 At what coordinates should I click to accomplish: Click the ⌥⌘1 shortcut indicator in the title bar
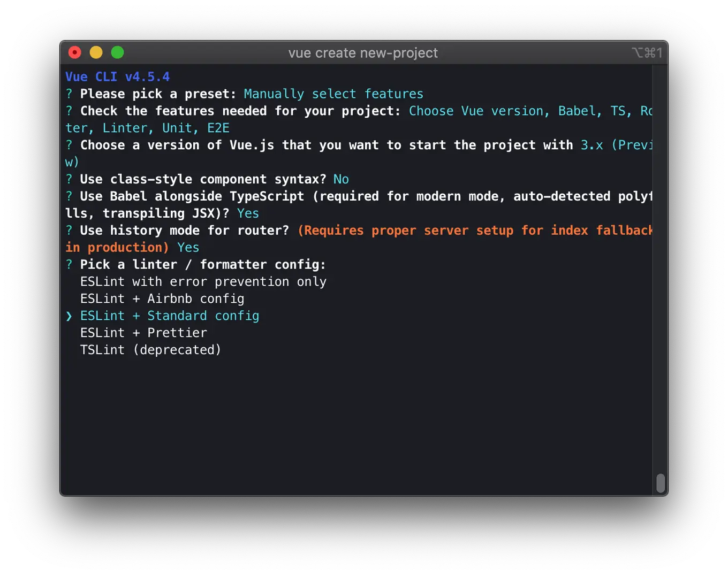[648, 52]
